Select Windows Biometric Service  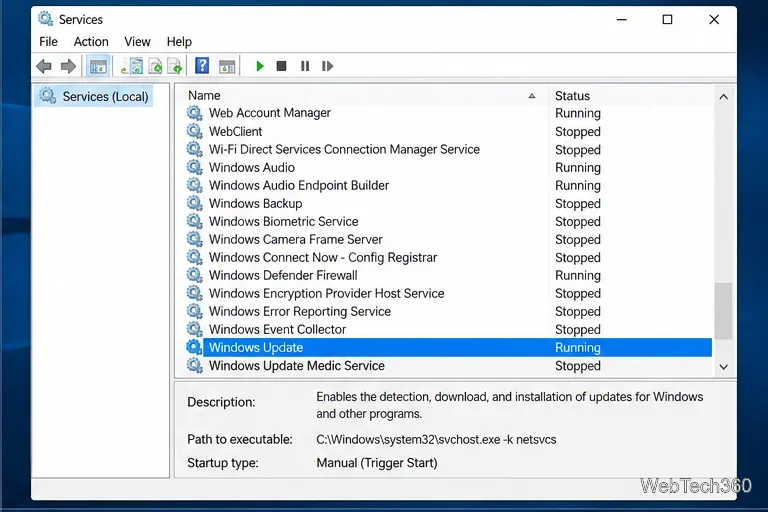click(284, 221)
